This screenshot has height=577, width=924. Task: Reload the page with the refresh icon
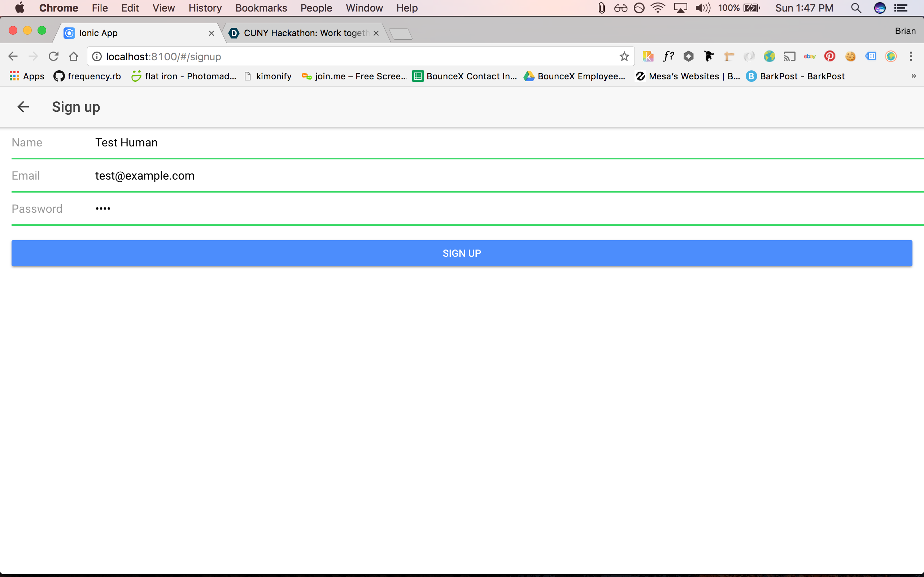pos(53,57)
